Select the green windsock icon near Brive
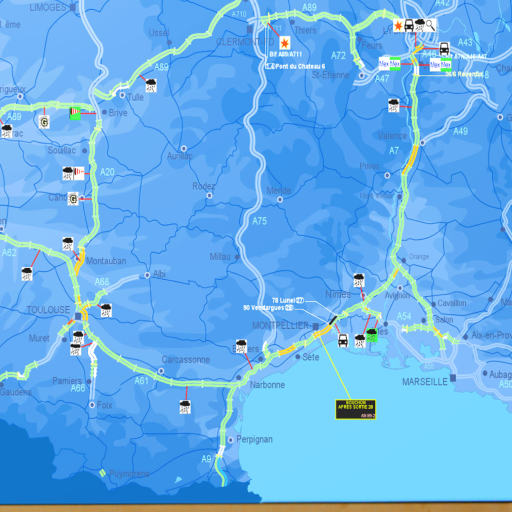 [75, 113]
